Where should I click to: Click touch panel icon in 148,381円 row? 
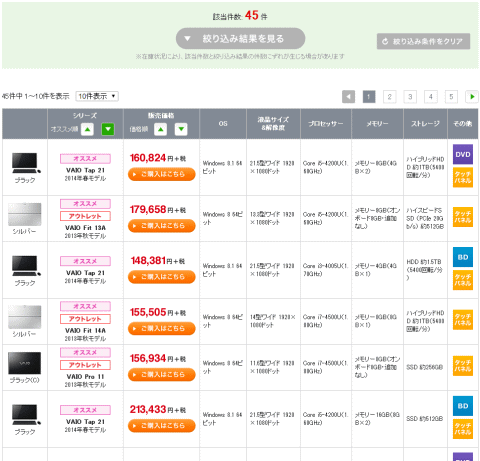tap(463, 280)
